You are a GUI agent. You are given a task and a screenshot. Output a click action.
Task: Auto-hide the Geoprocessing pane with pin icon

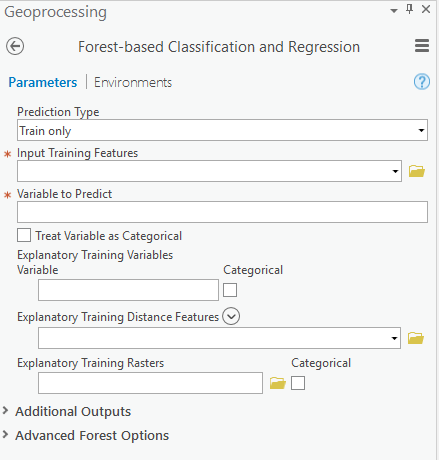(x=410, y=9)
